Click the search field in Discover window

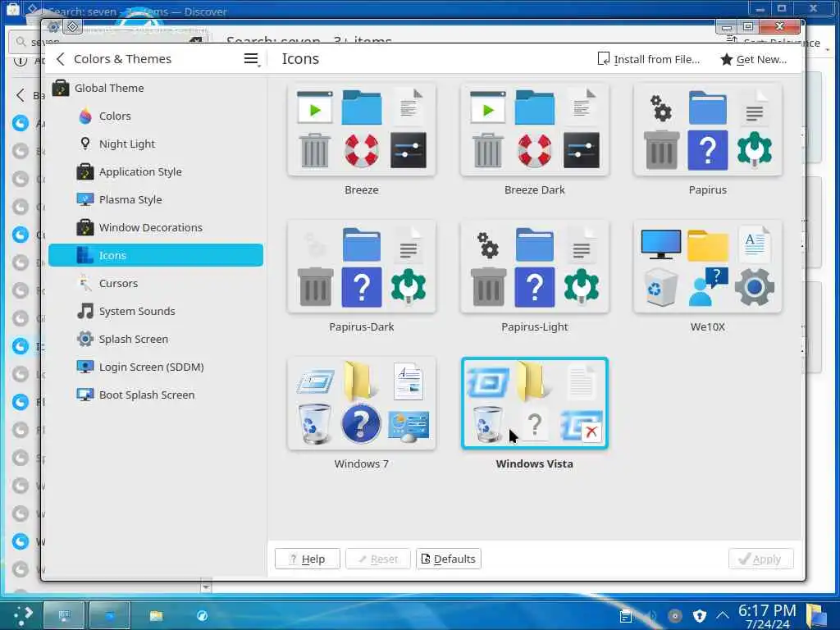pos(109,41)
